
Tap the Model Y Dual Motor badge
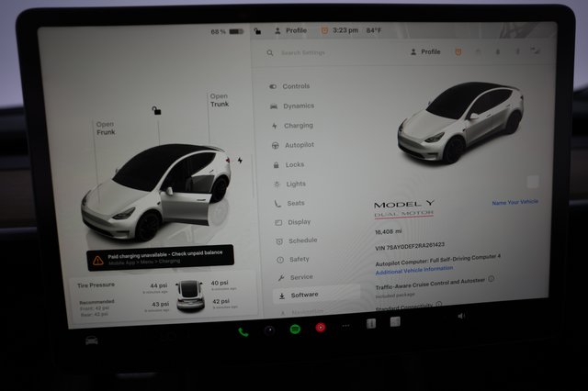coord(404,209)
